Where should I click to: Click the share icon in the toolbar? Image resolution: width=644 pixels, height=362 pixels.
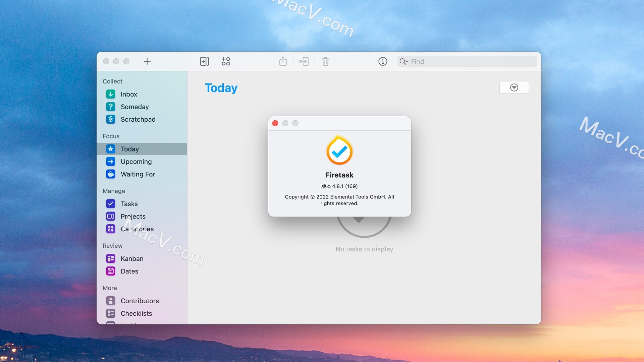click(283, 61)
